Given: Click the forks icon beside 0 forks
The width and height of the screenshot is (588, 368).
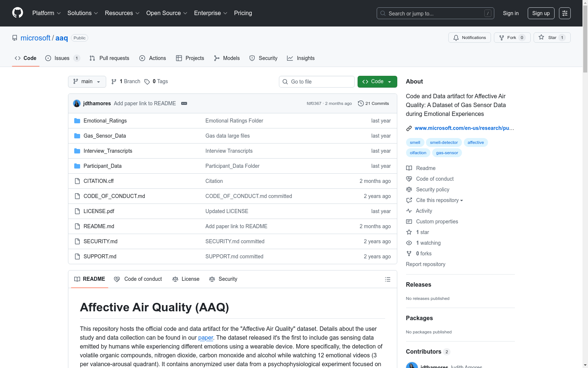Looking at the screenshot, I should click(409, 254).
